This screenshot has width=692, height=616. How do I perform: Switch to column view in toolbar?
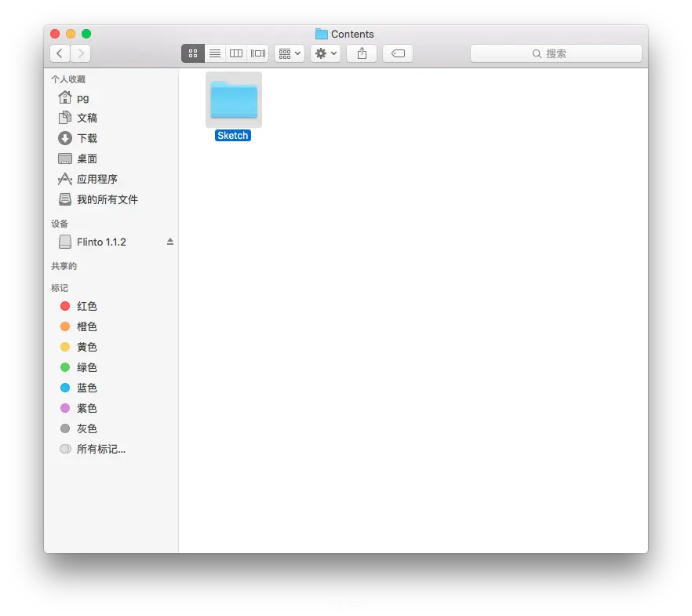click(236, 53)
